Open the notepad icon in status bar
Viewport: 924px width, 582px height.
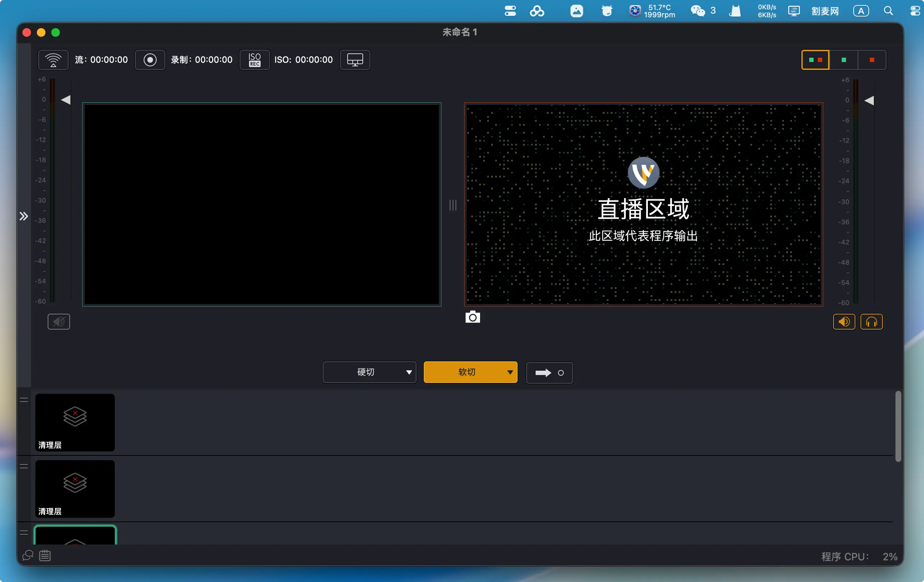coord(45,555)
